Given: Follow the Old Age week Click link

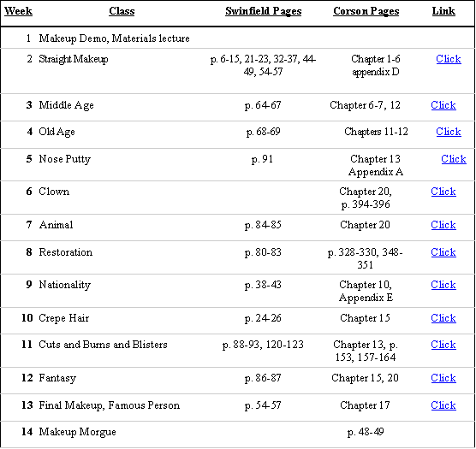Looking at the screenshot, I should point(449,132).
